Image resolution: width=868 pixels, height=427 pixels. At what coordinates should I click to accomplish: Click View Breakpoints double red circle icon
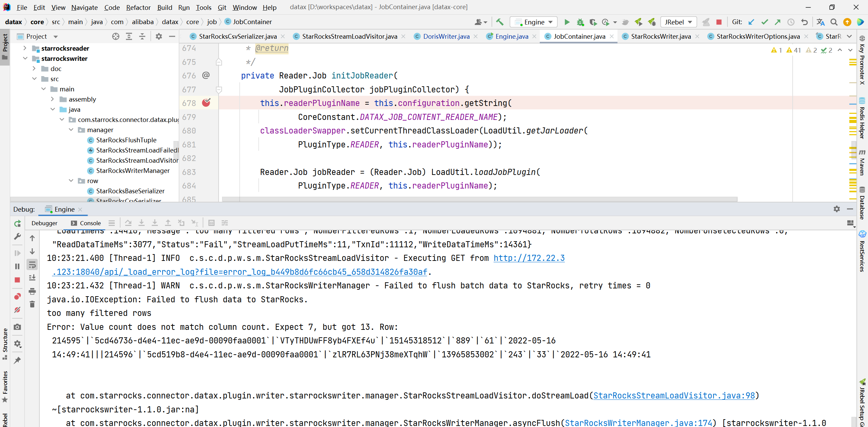tap(18, 297)
